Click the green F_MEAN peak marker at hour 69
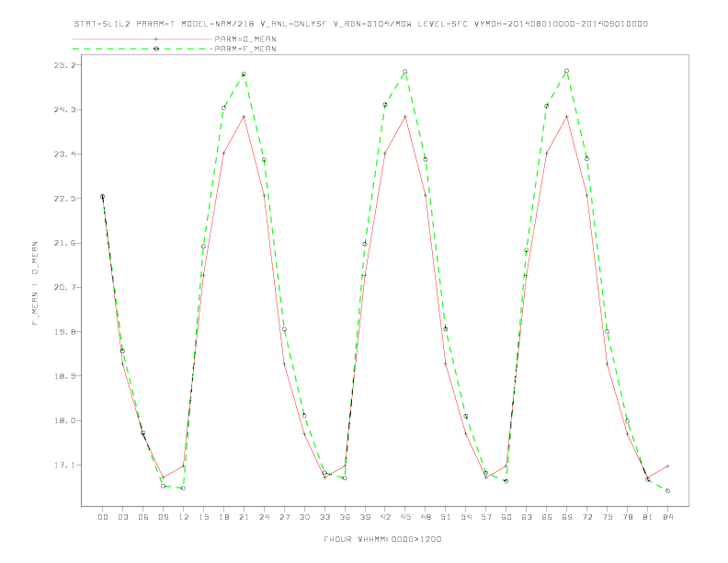 tap(567, 71)
